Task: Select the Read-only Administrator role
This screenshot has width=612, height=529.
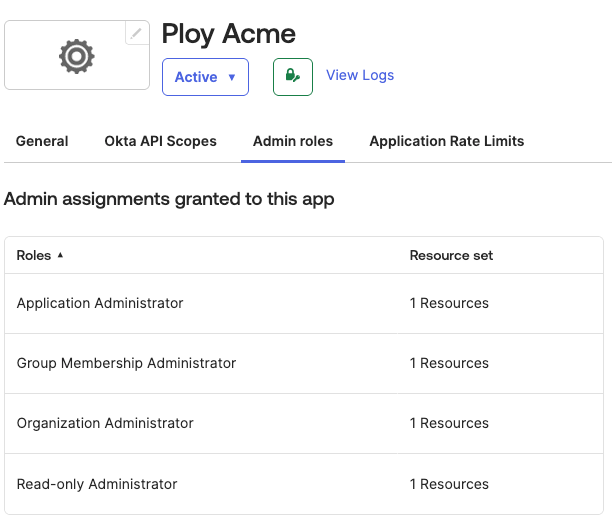Action: [97, 484]
